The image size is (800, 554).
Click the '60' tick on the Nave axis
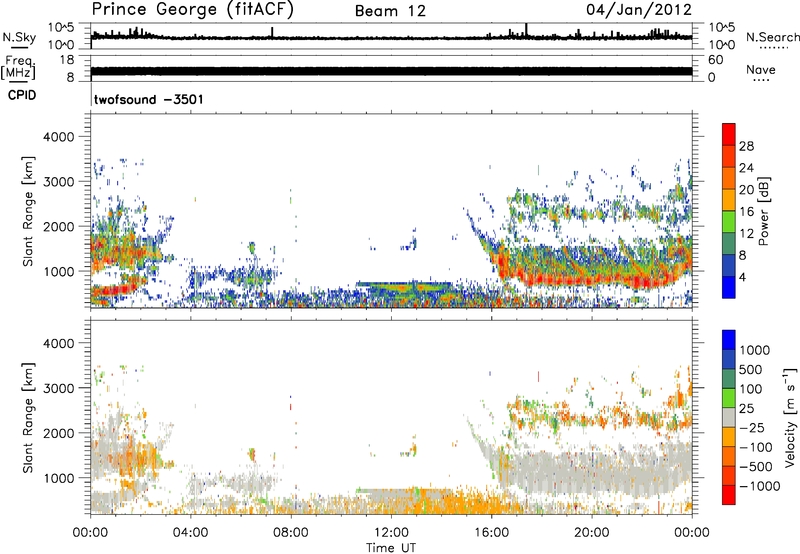715,60
